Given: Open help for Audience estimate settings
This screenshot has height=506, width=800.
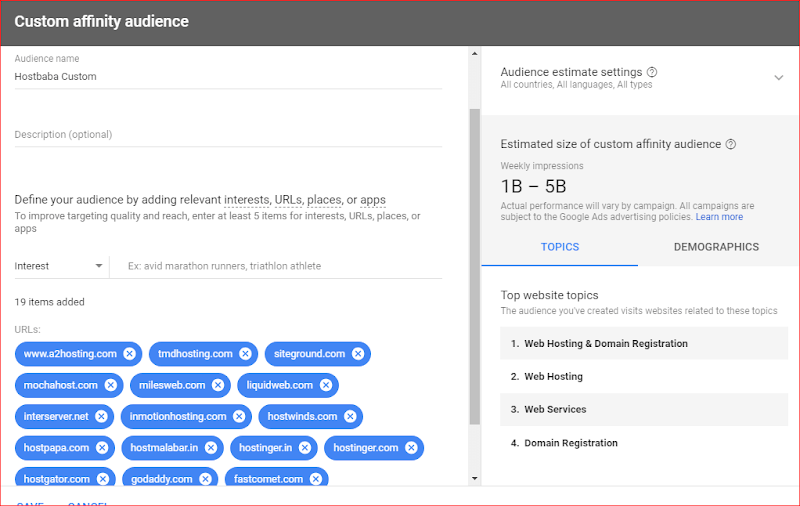Looking at the screenshot, I should pos(652,72).
